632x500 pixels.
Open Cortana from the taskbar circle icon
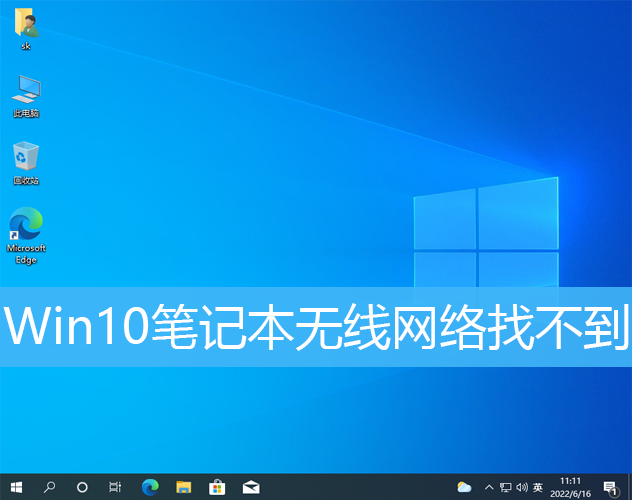click(x=82, y=487)
